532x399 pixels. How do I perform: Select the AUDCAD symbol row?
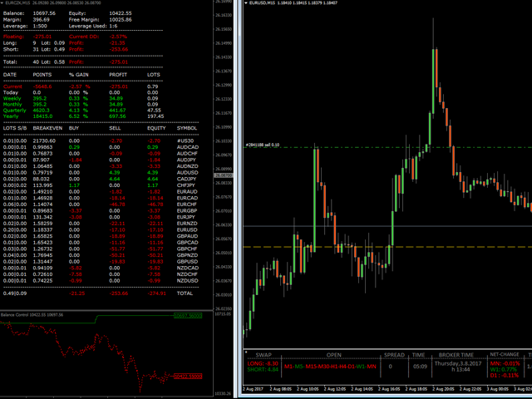187,147
